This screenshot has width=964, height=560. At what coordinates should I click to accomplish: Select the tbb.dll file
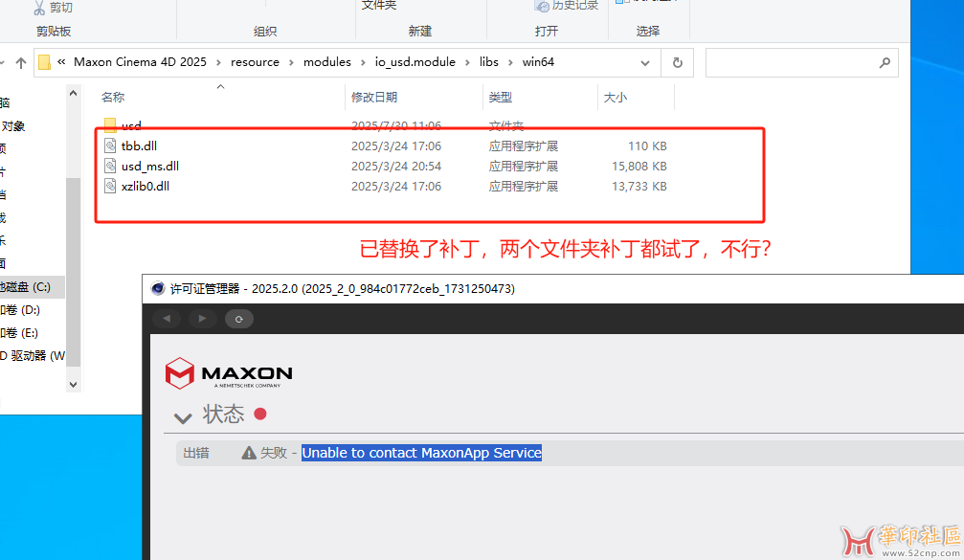pyautogui.click(x=139, y=146)
